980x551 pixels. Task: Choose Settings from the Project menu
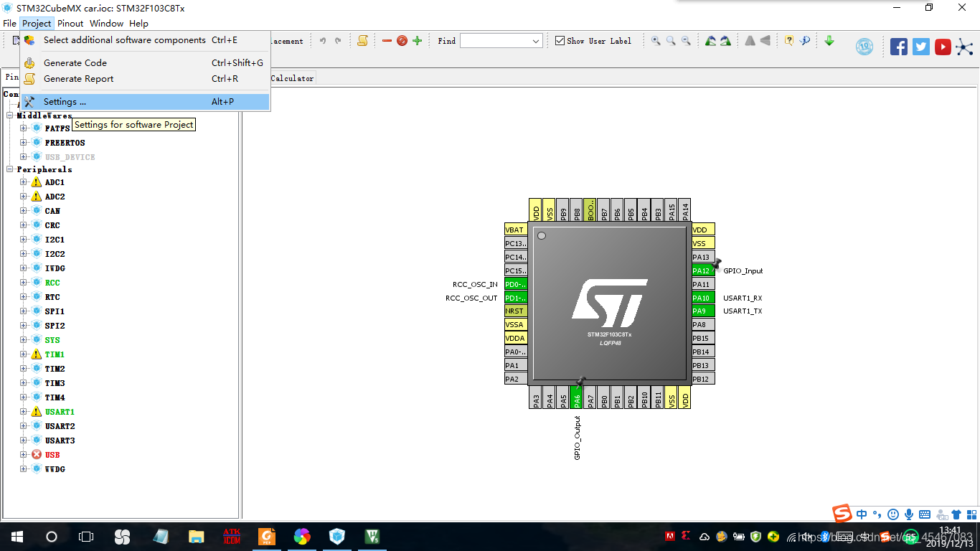(86, 101)
